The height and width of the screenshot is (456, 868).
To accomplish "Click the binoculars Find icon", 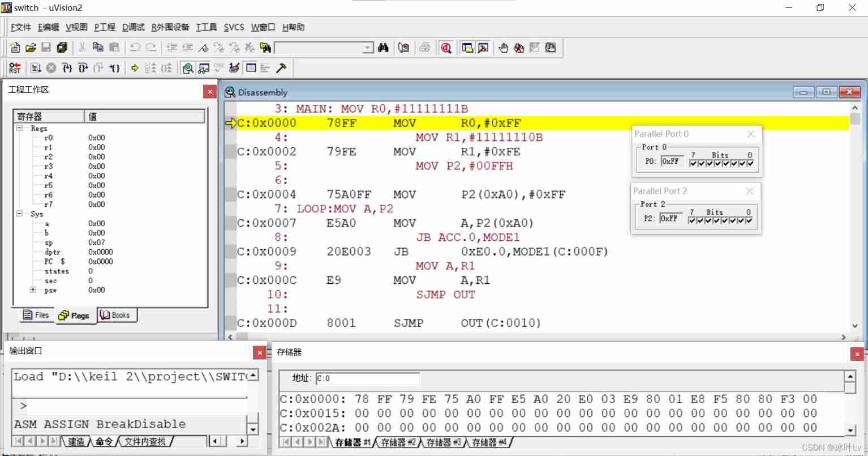I will pos(383,48).
